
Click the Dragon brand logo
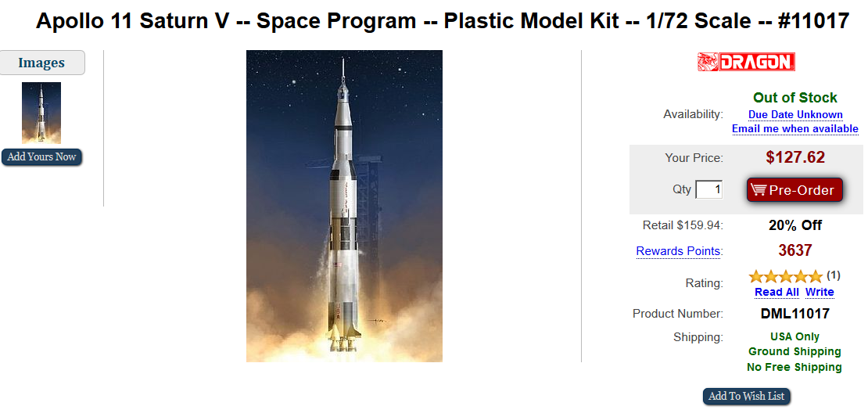(746, 62)
